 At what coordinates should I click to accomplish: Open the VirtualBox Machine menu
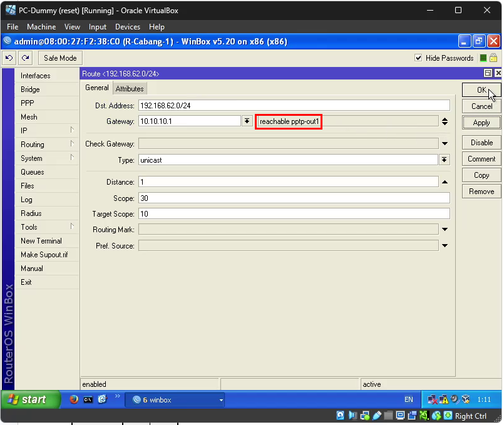click(41, 27)
